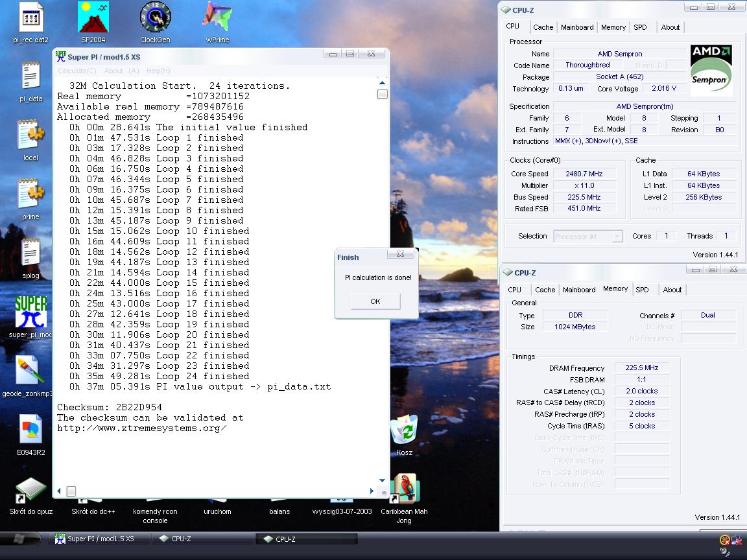This screenshot has height=560, width=747.
Task: Click the DRAM Frequency value 225.5 MHz
Action: click(642, 367)
